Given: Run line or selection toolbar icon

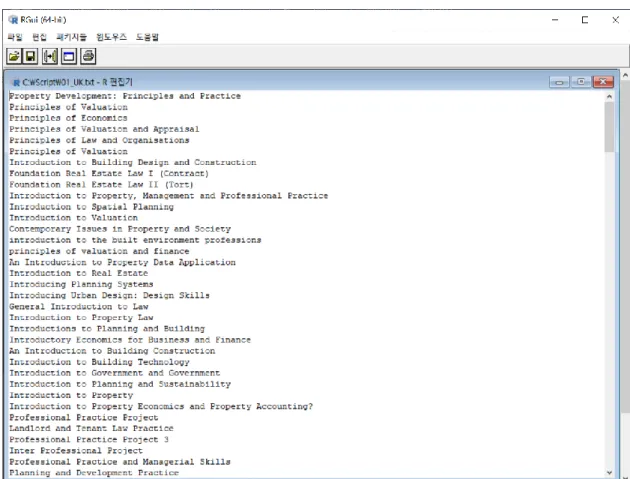Looking at the screenshot, I should coord(50,56).
